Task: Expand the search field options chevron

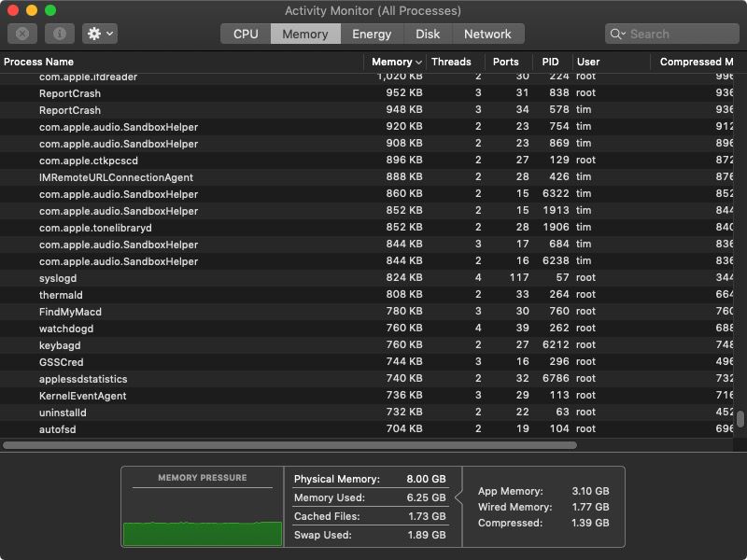Action: coord(625,34)
